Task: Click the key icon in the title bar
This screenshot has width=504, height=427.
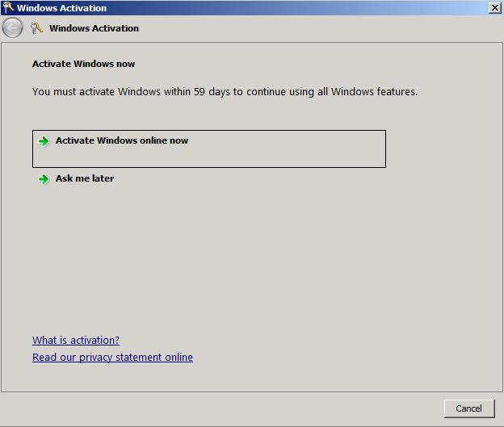Action: tap(8, 8)
